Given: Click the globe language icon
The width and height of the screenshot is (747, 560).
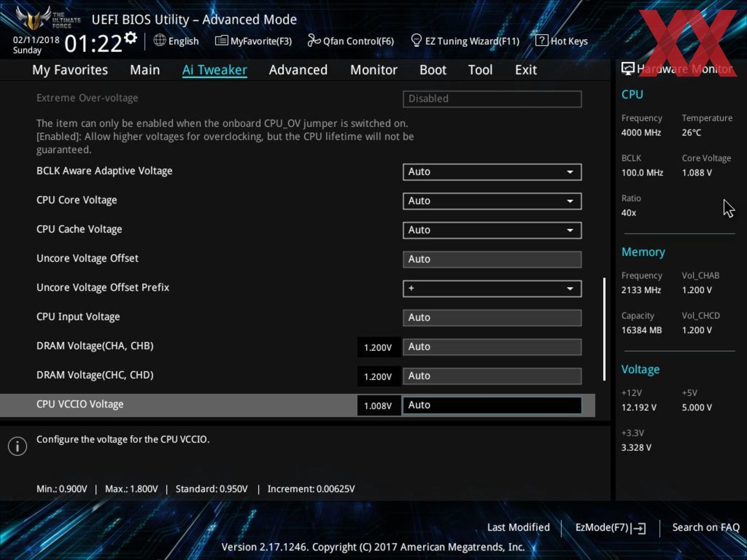Looking at the screenshot, I should [159, 40].
